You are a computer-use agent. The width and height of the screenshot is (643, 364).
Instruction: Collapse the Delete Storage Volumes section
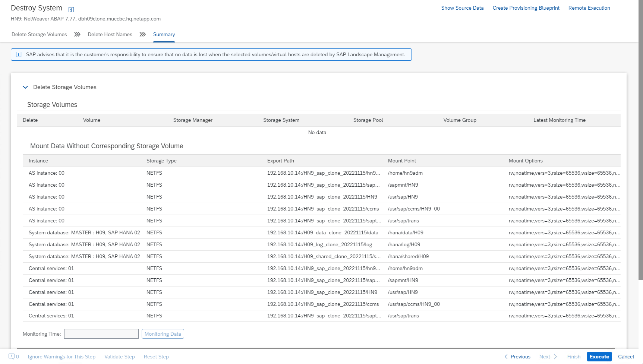click(25, 87)
